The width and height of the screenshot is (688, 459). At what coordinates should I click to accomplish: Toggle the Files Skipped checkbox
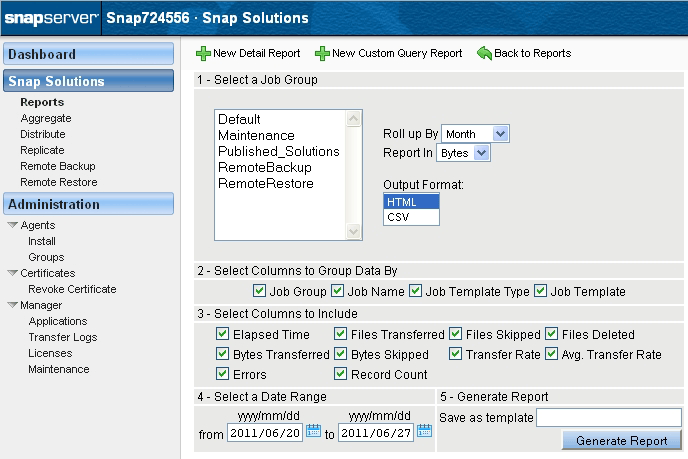455,334
